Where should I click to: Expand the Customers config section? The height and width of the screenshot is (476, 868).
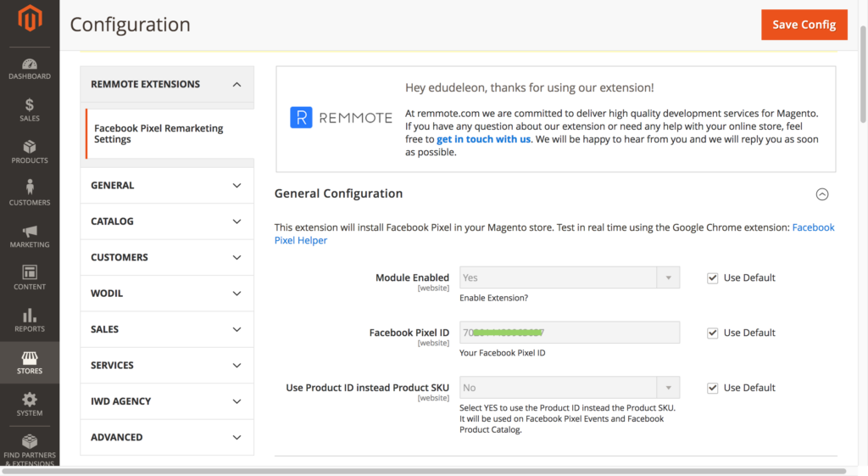[x=167, y=257]
